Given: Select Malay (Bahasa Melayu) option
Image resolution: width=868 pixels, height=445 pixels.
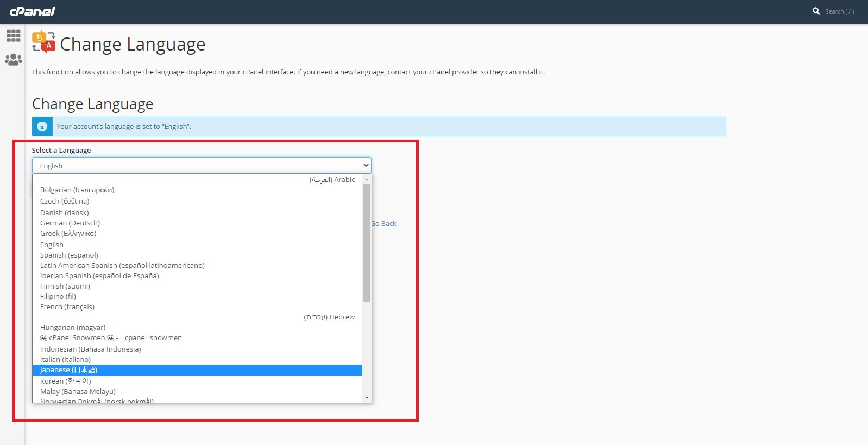Looking at the screenshot, I should tap(197, 392).
